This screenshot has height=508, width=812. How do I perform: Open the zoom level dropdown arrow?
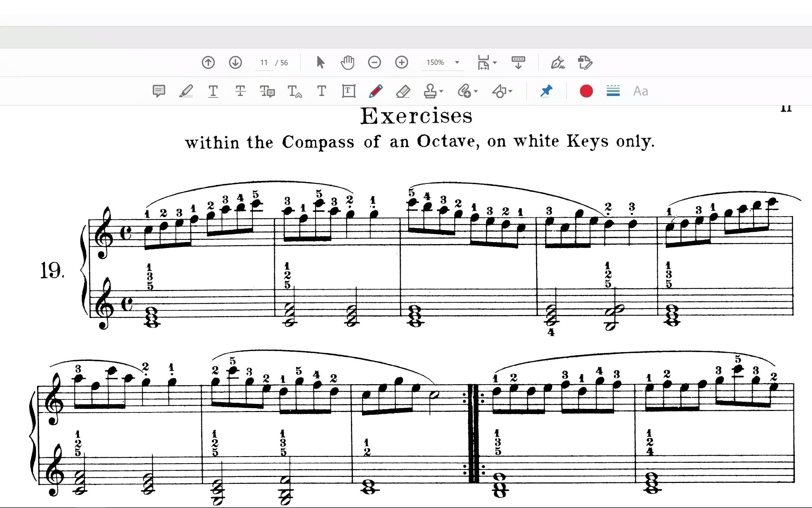tap(457, 62)
